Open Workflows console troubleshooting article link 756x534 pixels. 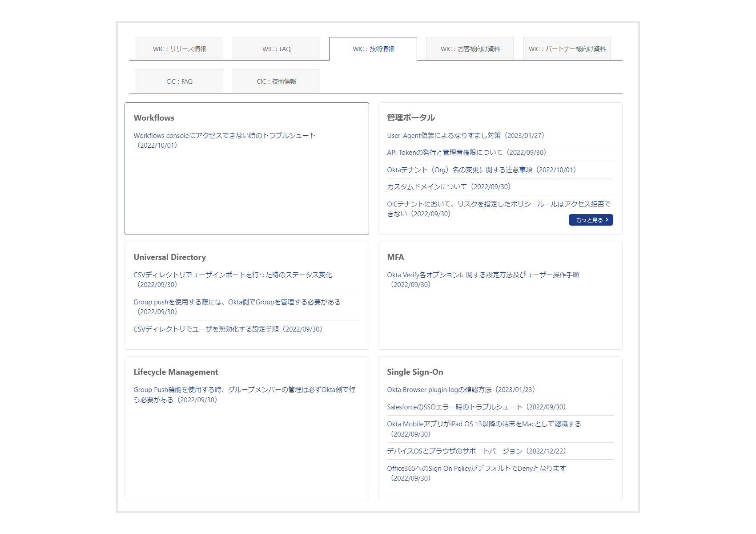tap(225, 136)
